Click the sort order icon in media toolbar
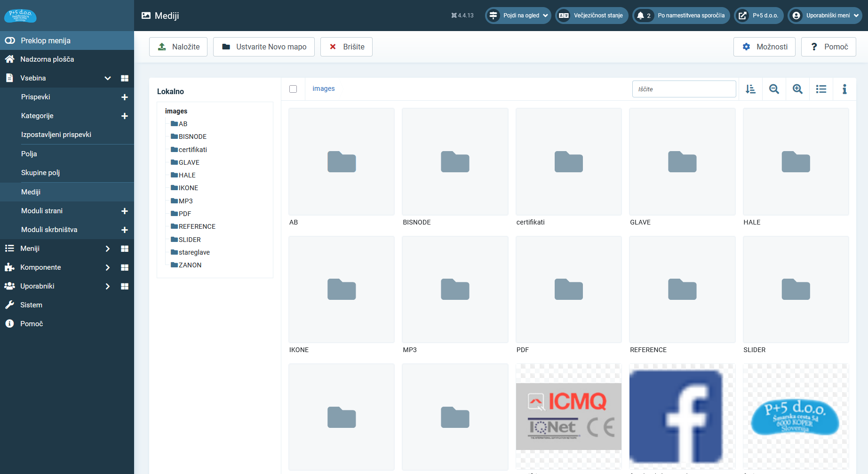The image size is (868, 474). point(750,89)
